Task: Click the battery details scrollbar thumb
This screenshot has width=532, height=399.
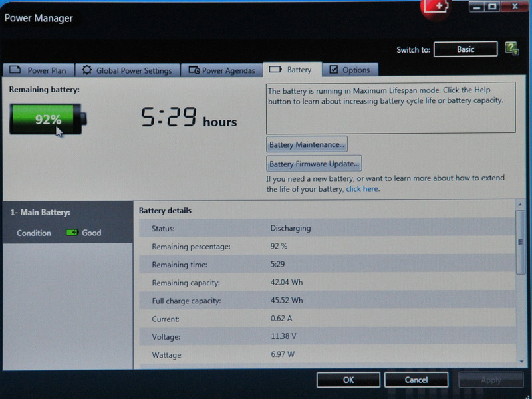Action: 520,242
